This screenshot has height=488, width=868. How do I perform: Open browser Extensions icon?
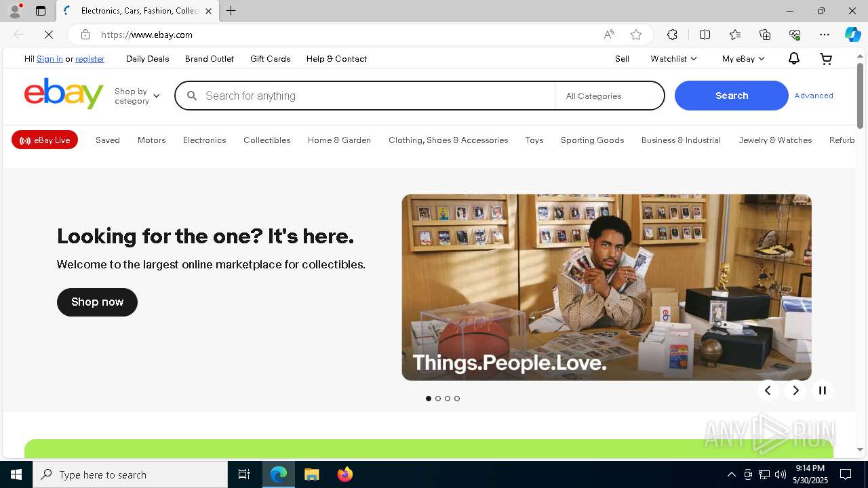coord(672,35)
